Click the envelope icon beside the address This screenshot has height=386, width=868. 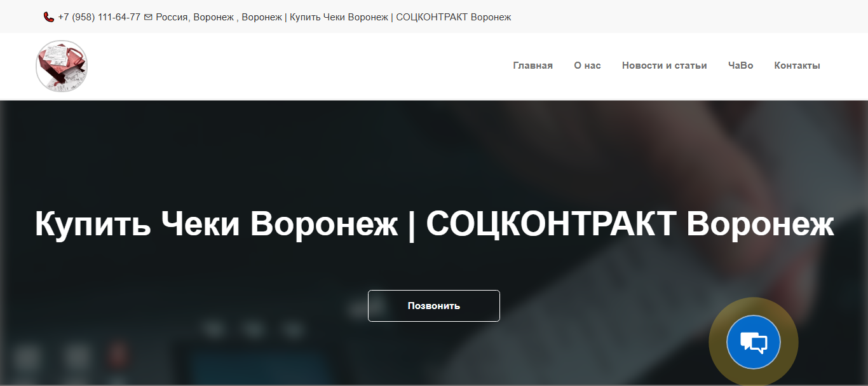click(x=148, y=17)
